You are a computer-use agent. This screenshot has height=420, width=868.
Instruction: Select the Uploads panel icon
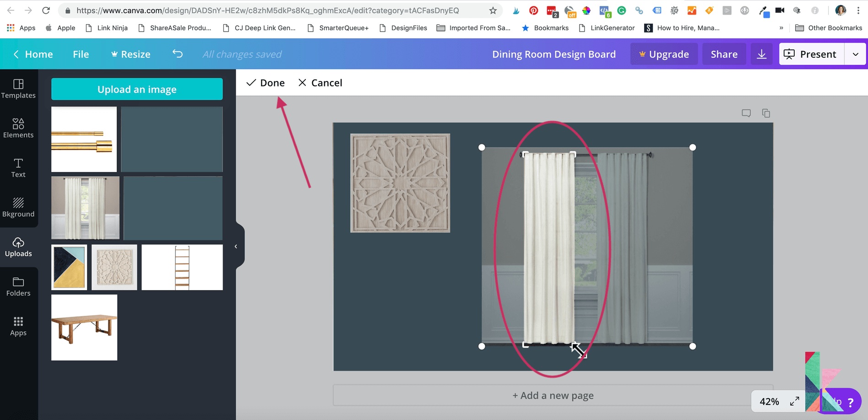click(18, 247)
